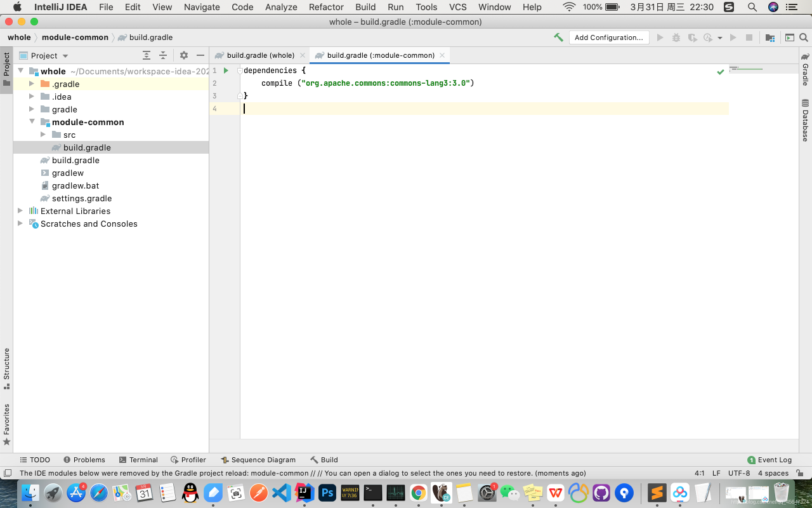Open the Terminal tool window

[x=138, y=460]
